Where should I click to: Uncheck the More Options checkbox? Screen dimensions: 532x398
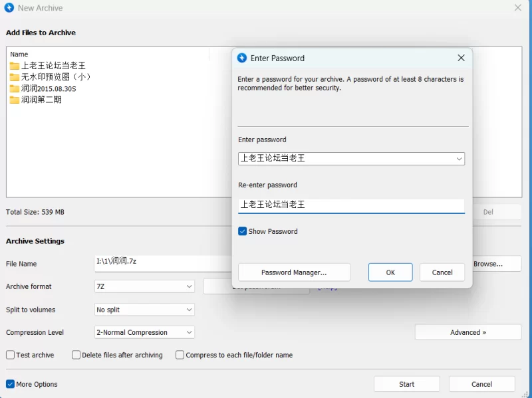[x=11, y=384]
